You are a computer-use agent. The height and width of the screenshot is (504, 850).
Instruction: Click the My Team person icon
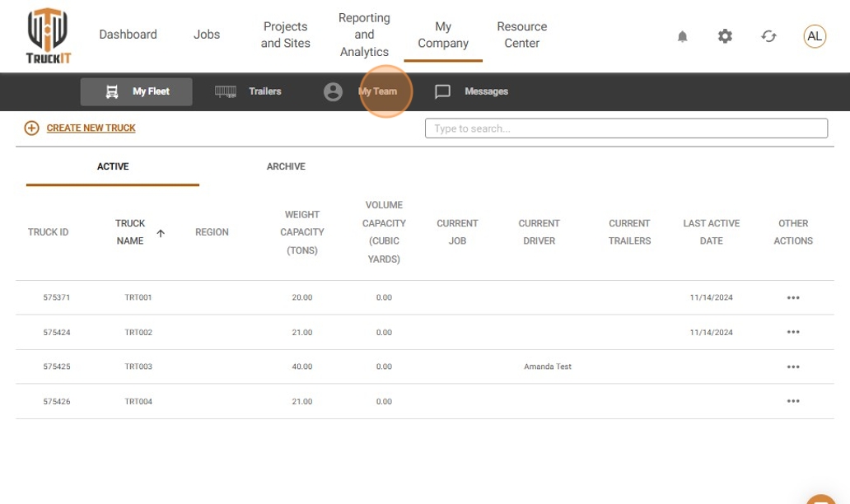(333, 91)
